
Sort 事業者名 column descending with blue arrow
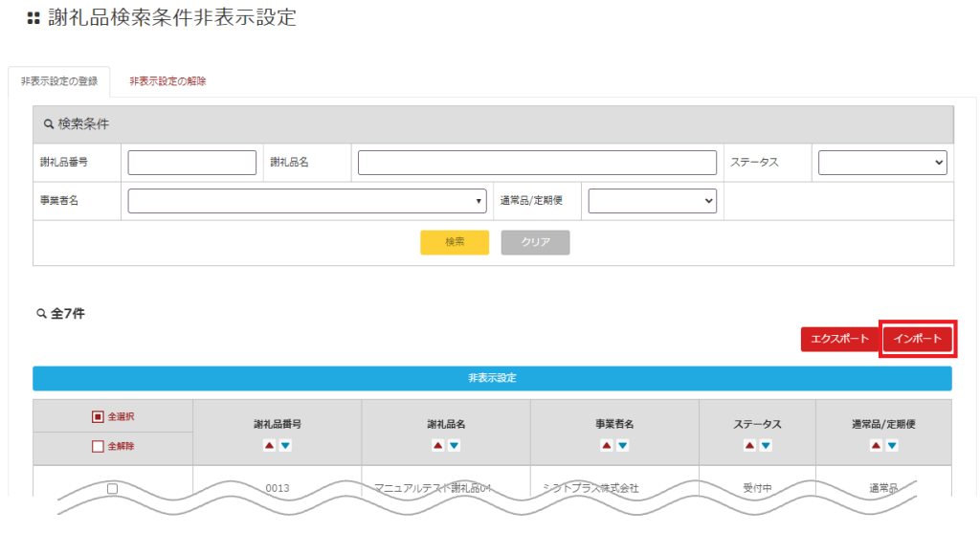tap(622, 445)
